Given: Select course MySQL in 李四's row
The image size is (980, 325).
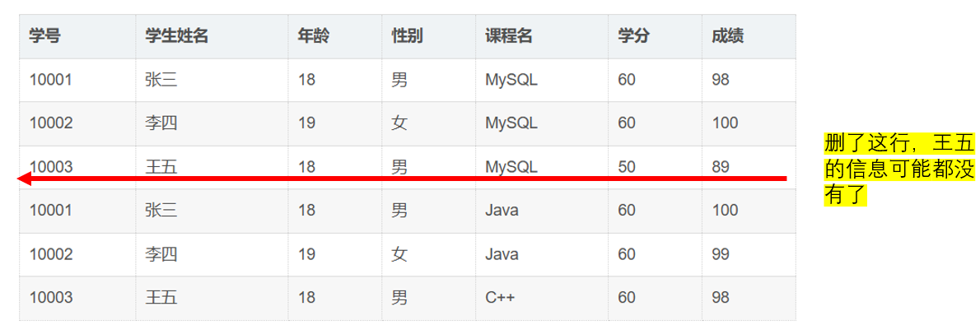Looking at the screenshot, I should click(x=511, y=123).
